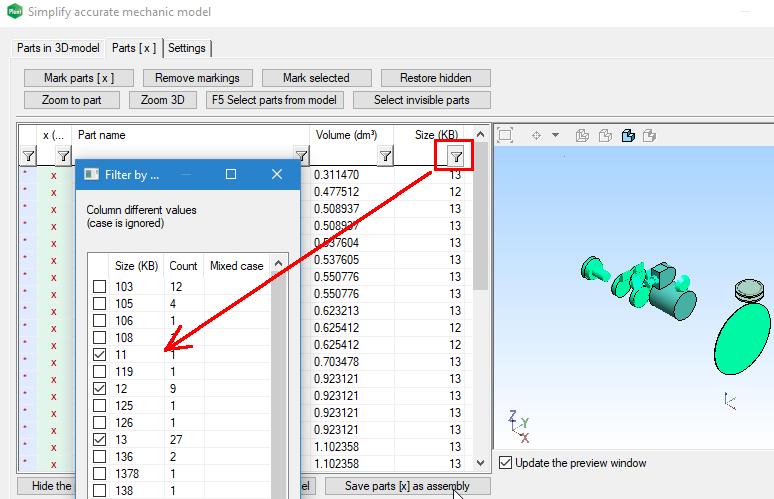Check the size 136 filter checkbox
Viewport: 774px width, 499px height.
[x=99, y=456]
